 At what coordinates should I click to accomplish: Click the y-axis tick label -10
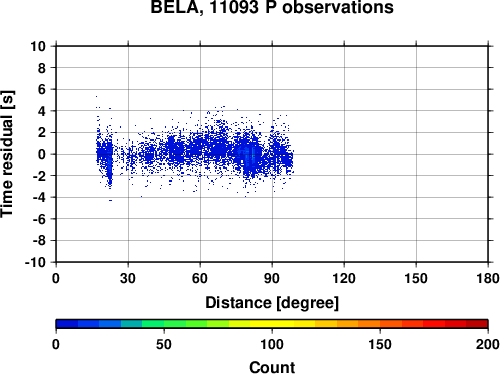[x=35, y=262]
